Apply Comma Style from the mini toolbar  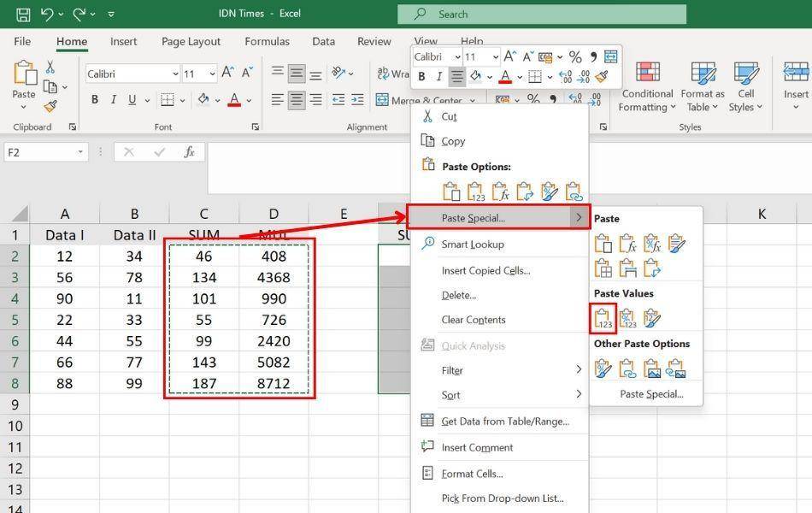[x=593, y=56]
